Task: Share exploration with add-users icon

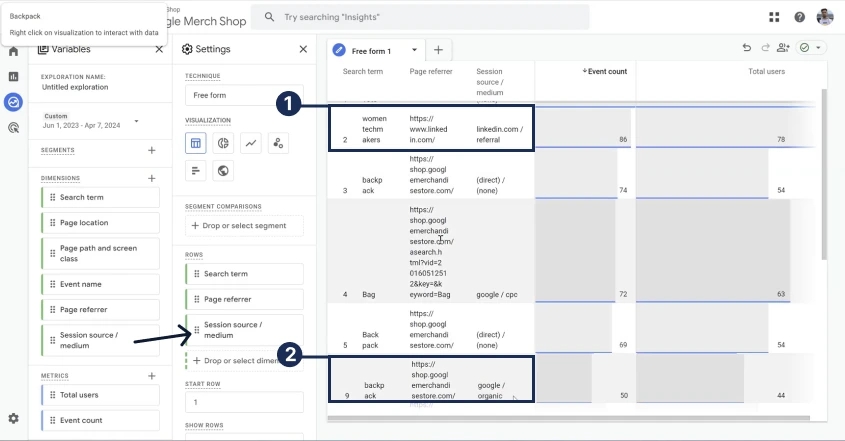Action: click(x=783, y=48)
